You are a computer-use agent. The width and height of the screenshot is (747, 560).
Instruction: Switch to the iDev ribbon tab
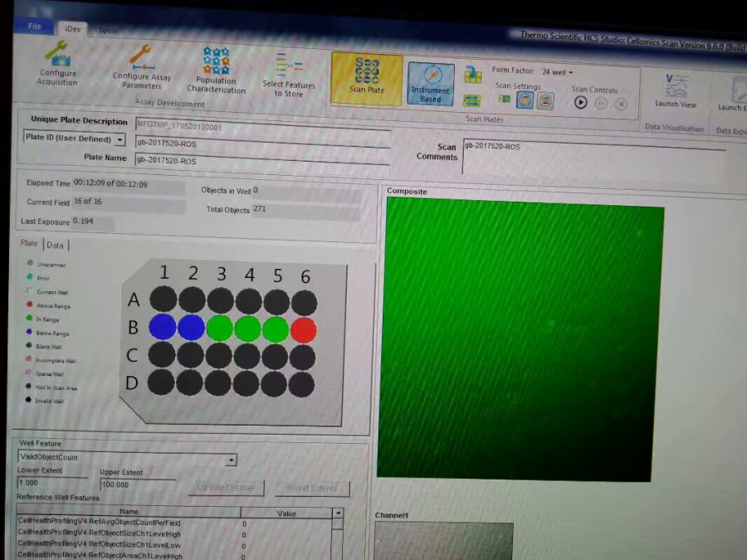[x=72, y=28]
